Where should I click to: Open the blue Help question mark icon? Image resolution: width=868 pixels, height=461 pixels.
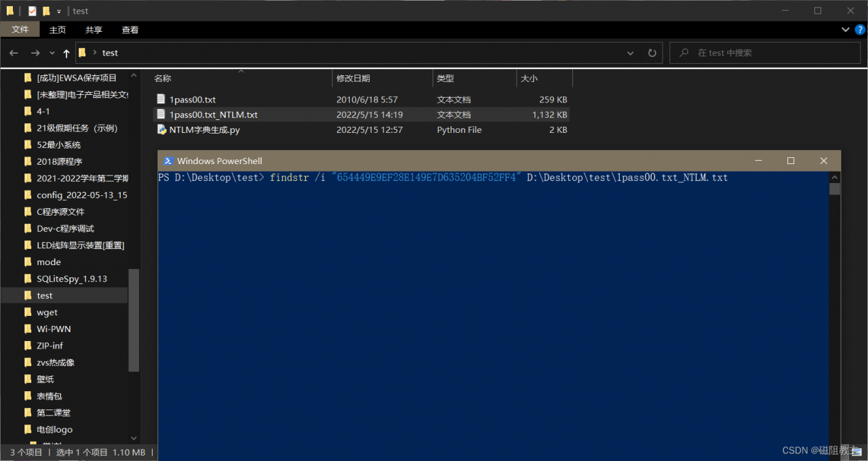click(x=860, y=30)
